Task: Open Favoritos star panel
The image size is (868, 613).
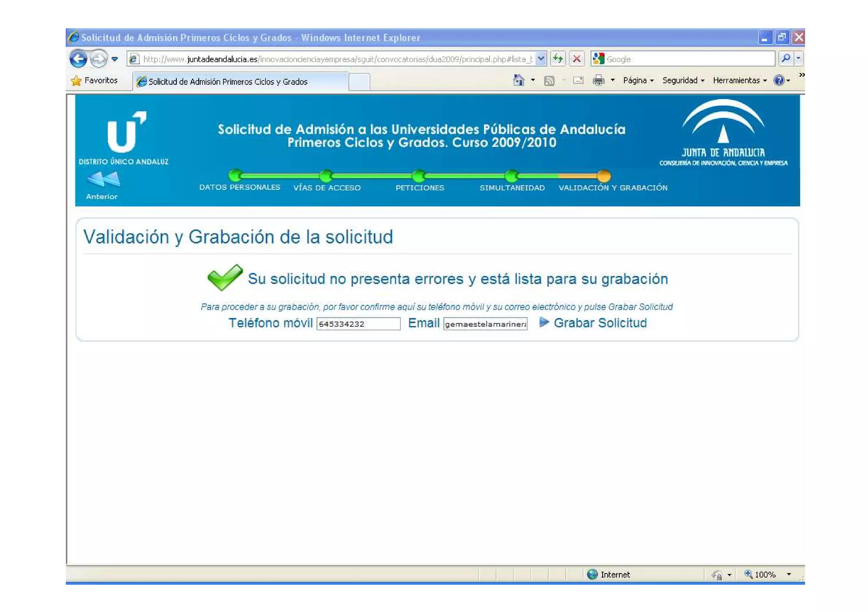Action: pyautogui.click(x=94, y=80)
